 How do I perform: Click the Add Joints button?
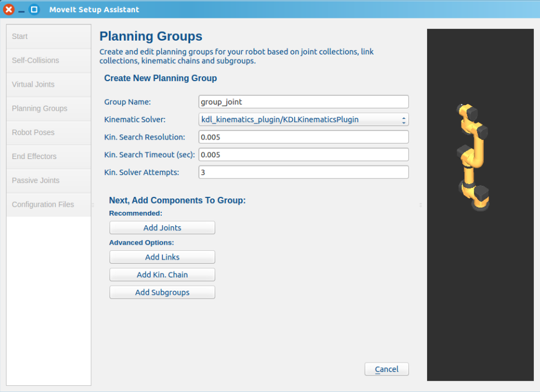[162, 227]
